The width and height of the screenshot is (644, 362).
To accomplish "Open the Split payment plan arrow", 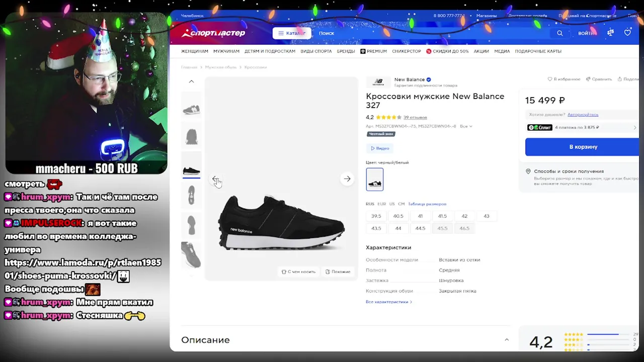I will tap(635, 128).
